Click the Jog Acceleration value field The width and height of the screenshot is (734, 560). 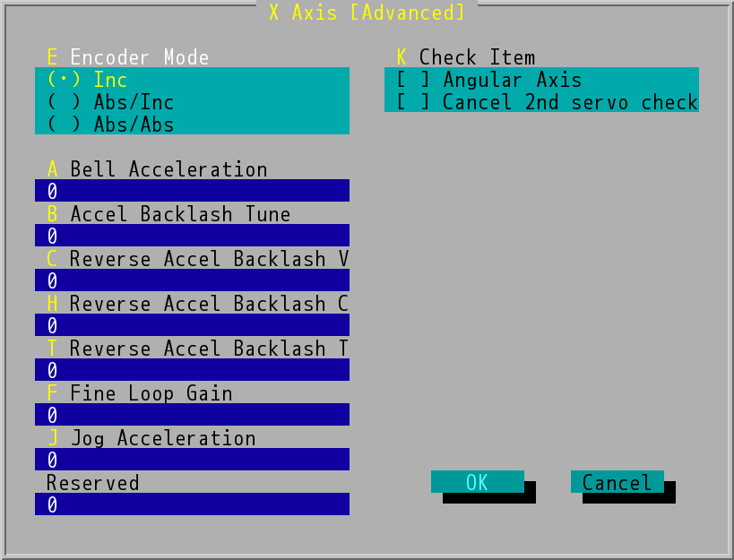tap(192, 460)
